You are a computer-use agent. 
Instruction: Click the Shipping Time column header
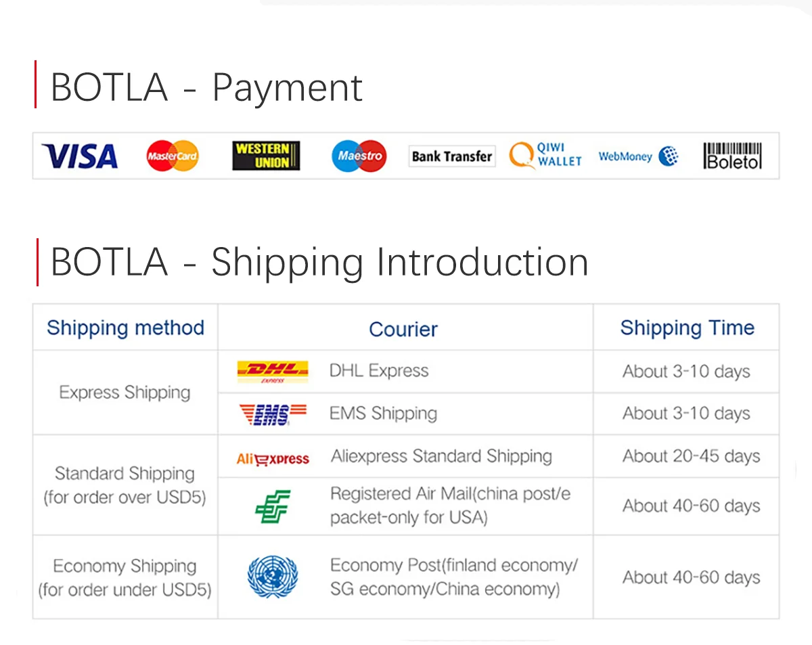[687, 328]
